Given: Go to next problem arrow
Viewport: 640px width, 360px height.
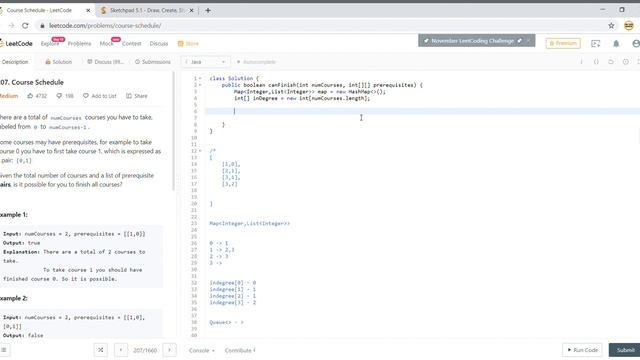Looking at the screenshot, I should point(169,350).
